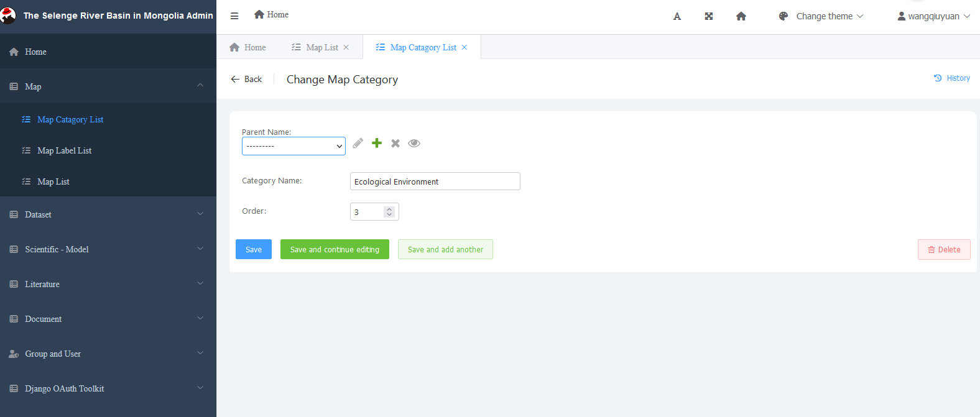Click Save and continue editing
The width and height of the screenshot is (980, 417).
click(335, 249)
